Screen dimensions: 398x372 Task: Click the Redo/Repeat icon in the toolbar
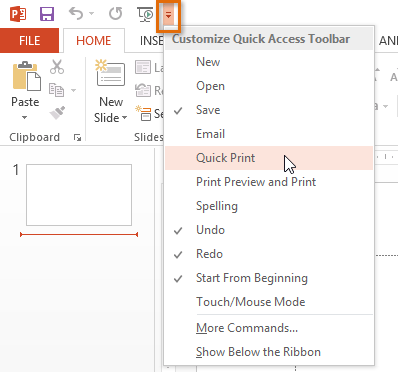(116, 14)
